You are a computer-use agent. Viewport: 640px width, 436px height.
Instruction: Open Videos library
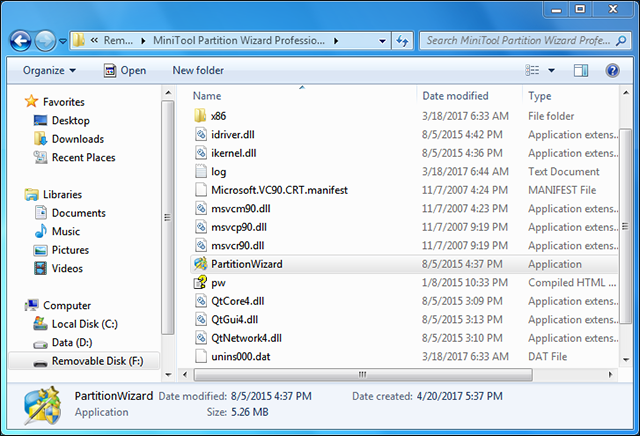tap(59, 268)
